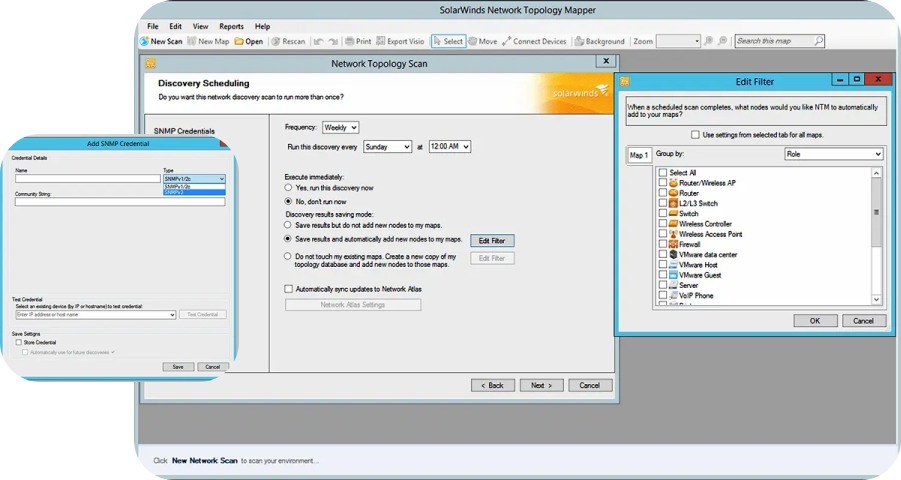Select 'Yes, run this discovery now' radio

(x=288, y=188)
